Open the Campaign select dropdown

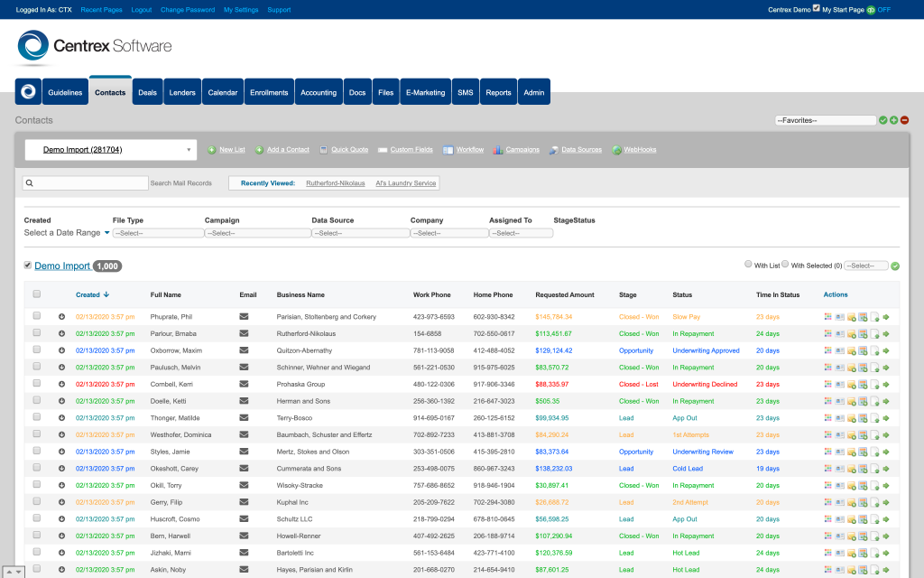[257, 234]
